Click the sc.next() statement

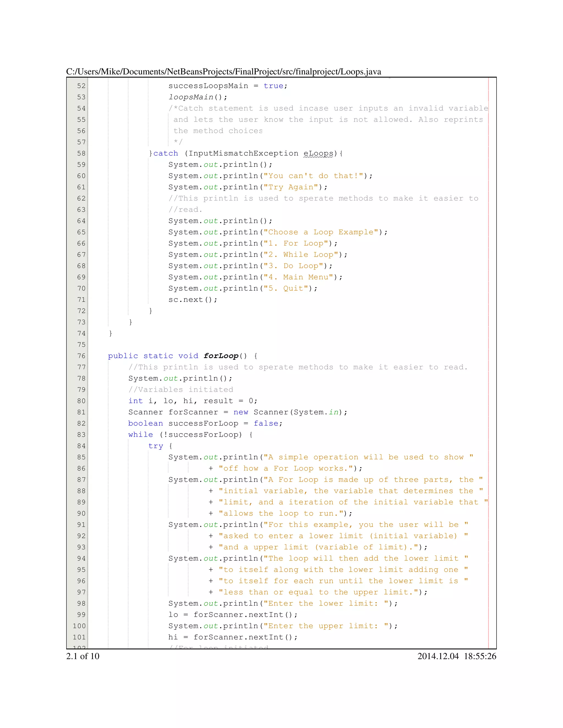pyautogui.click(x=192, y=300)
